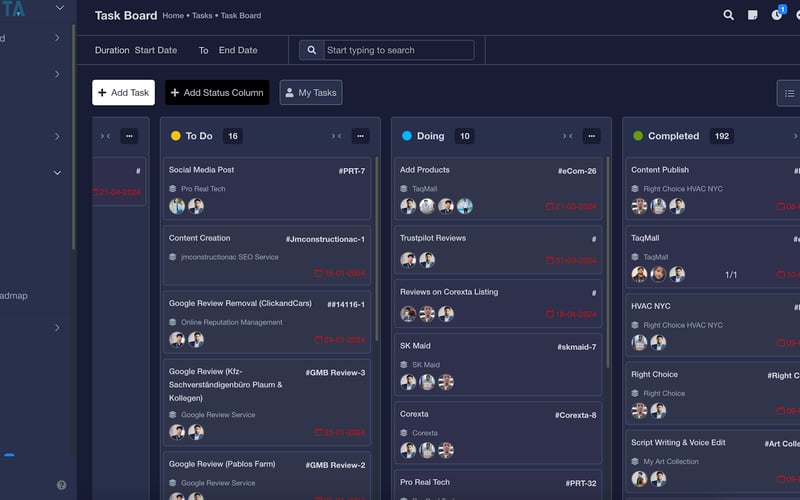Click Completed task count badge 192

point(721,136)
